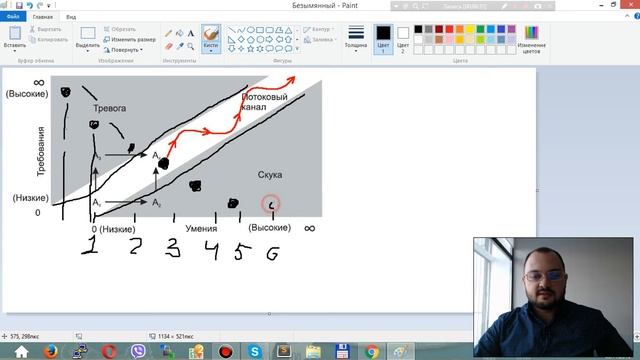Pick the yellow color swatch
This screenshot has width=640, height=360.
click(x=470, y=29)
